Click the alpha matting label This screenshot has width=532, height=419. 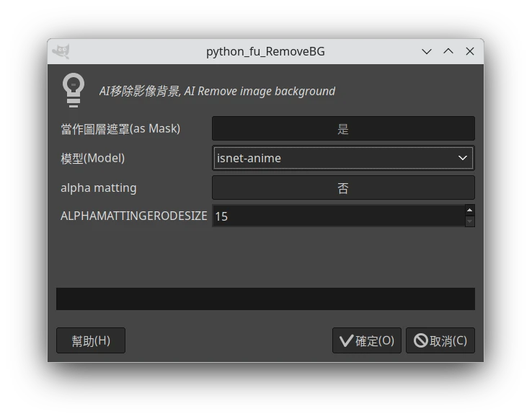(98, 188)
